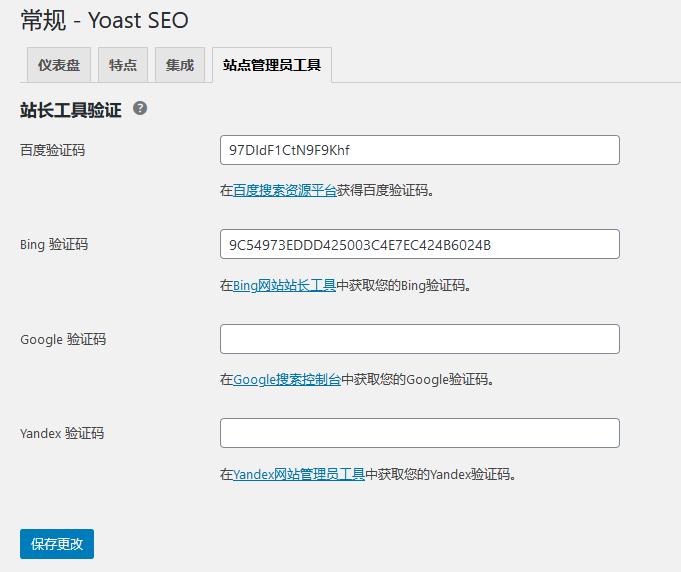The height and width of the screenshot is (572, 681).
Task: Visit the Yandex网站管理员工具 link
Action: (x=298, y=475)
